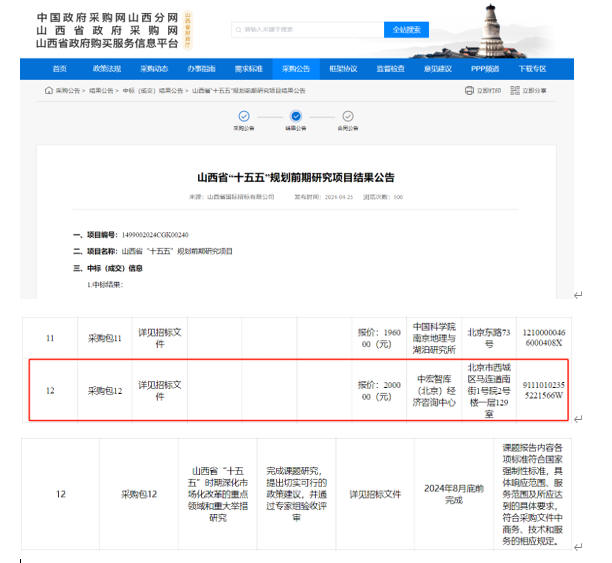Open the 首页 navigation tab
The height and width of the screenshot is (563, 612).
coord(60,69)
